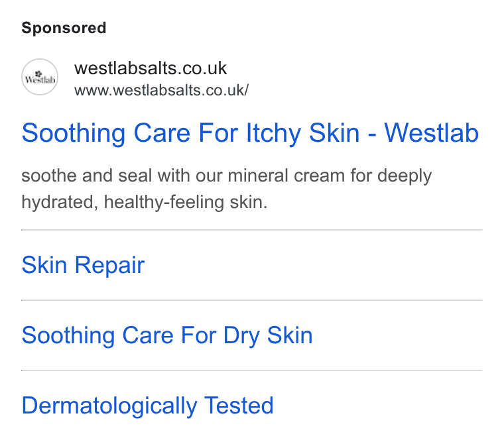
Task: Click the mineral cream ad description text
Action: 226,189
